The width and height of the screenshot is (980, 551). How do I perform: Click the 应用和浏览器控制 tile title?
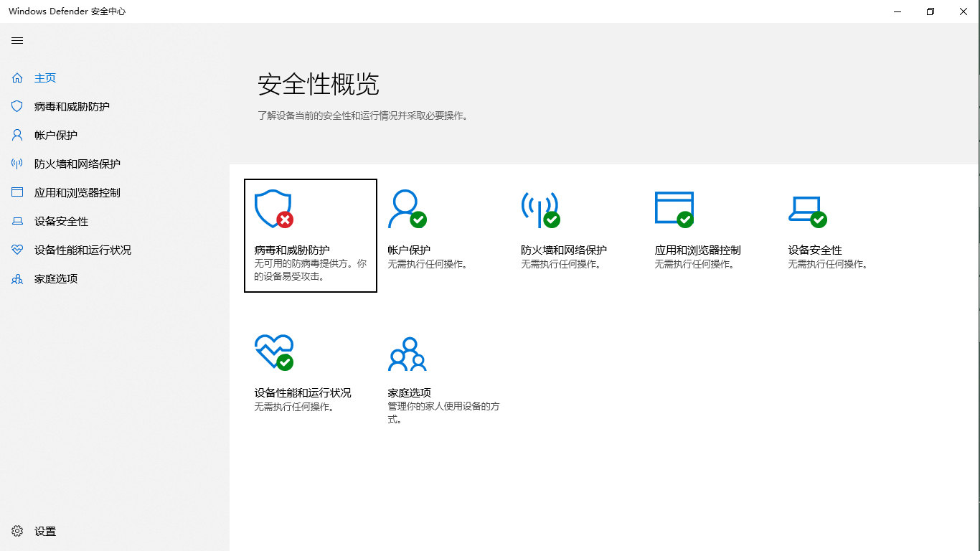pos(697,250)
